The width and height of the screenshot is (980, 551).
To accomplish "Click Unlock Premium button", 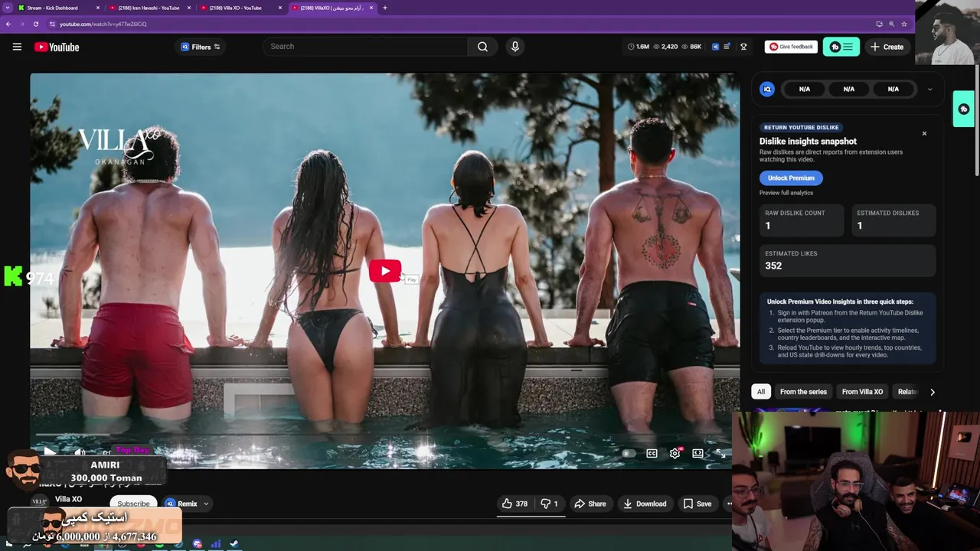I will click(x=791, y=178).
